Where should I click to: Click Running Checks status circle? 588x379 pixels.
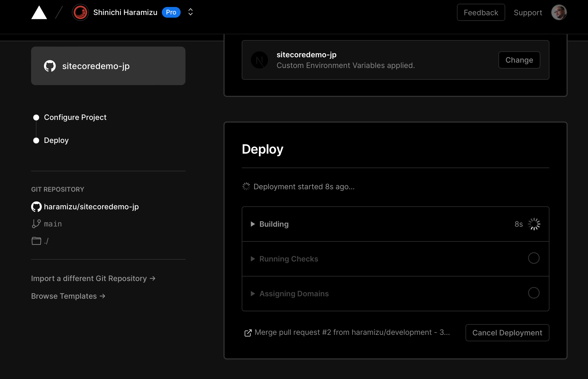pos(534,258)
